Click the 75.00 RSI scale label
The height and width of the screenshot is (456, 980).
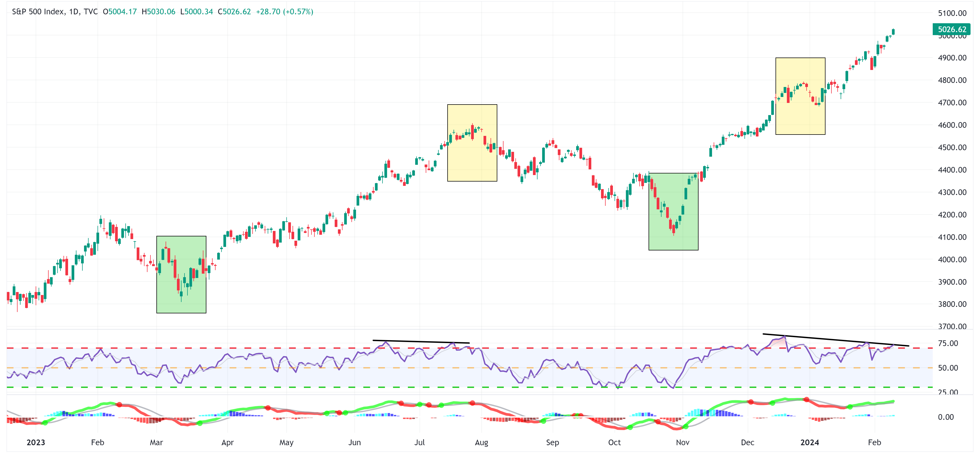[x=948, y=343]
